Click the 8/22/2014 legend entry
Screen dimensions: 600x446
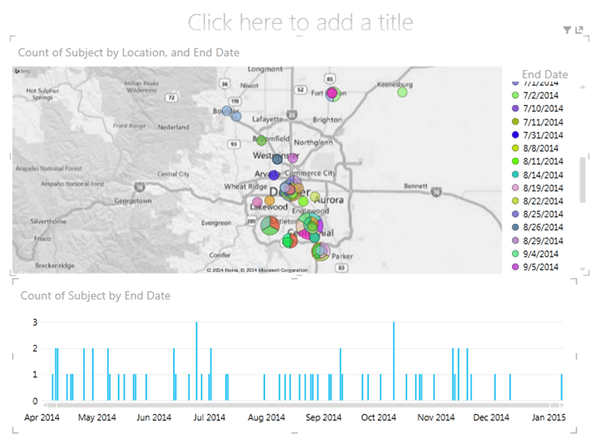point(538,201)
